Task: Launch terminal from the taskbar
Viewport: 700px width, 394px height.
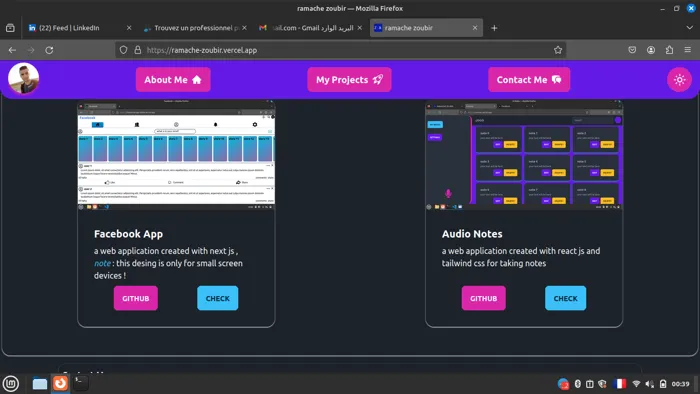Action: click(81, 383)
